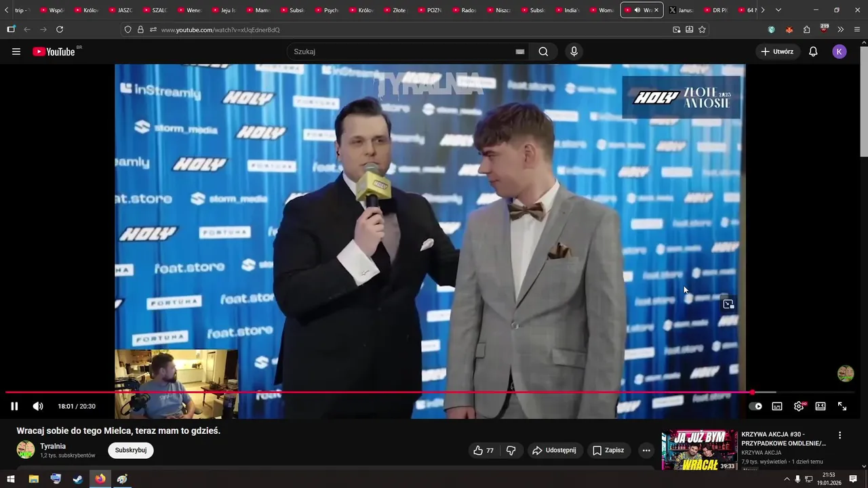Screen dimensions: 868x488
Task: Click the channel watermark in the player corner
Action: (x=846, y=373)
